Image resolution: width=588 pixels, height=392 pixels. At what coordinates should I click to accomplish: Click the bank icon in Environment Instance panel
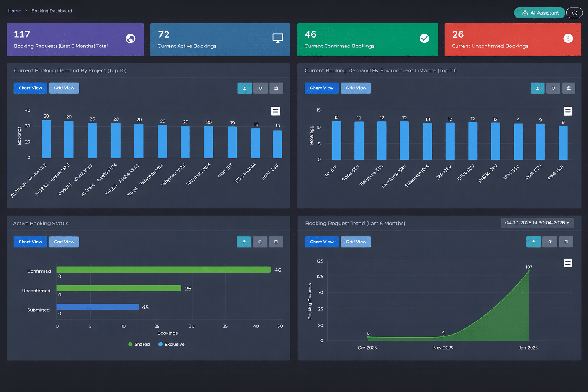[568, 88]
